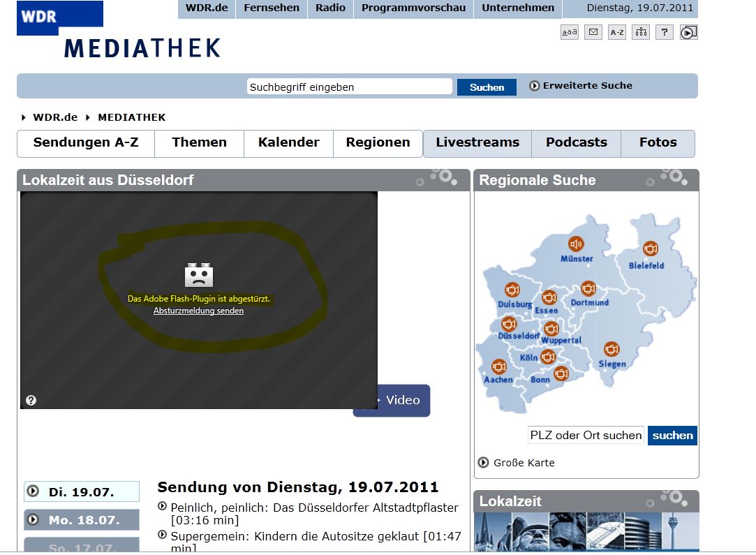
Task: Click play icon next to 'Peinlich, peinlich' clip
Action: coord(162,506)
